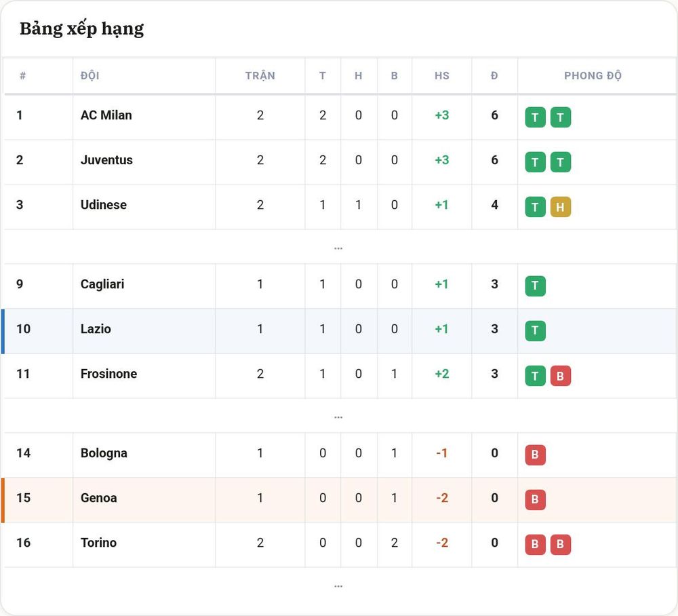This screenshot has height=616, width=678.
Task: Click the PHONG ĐỘ column header
Action: tap(593, 76)
